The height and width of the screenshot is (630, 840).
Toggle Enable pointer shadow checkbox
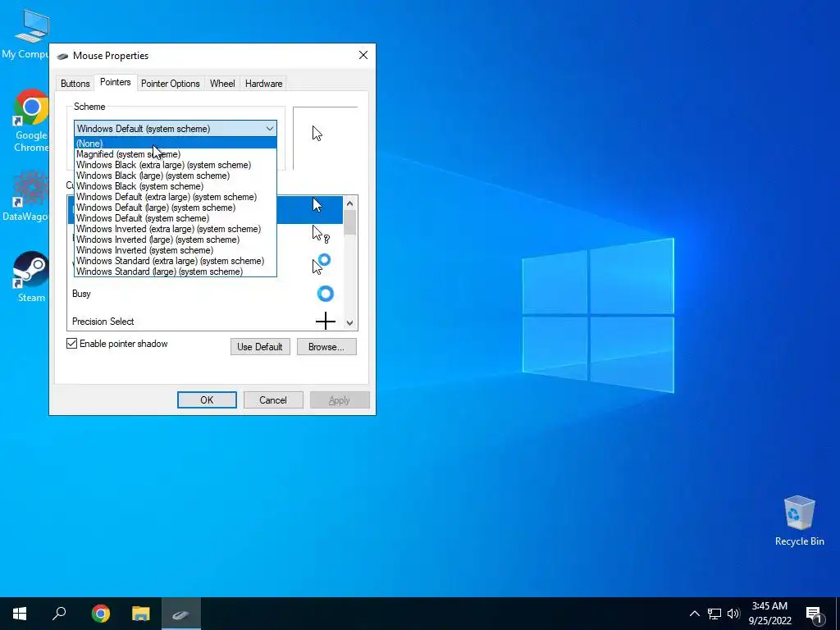click(x=72, y=344)
